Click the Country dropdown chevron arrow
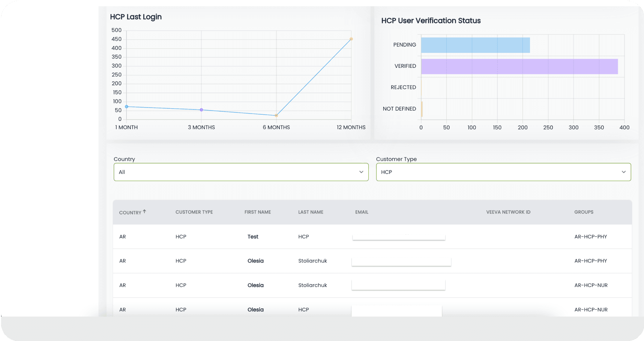644x341 pixels. (x=361, y=172)
